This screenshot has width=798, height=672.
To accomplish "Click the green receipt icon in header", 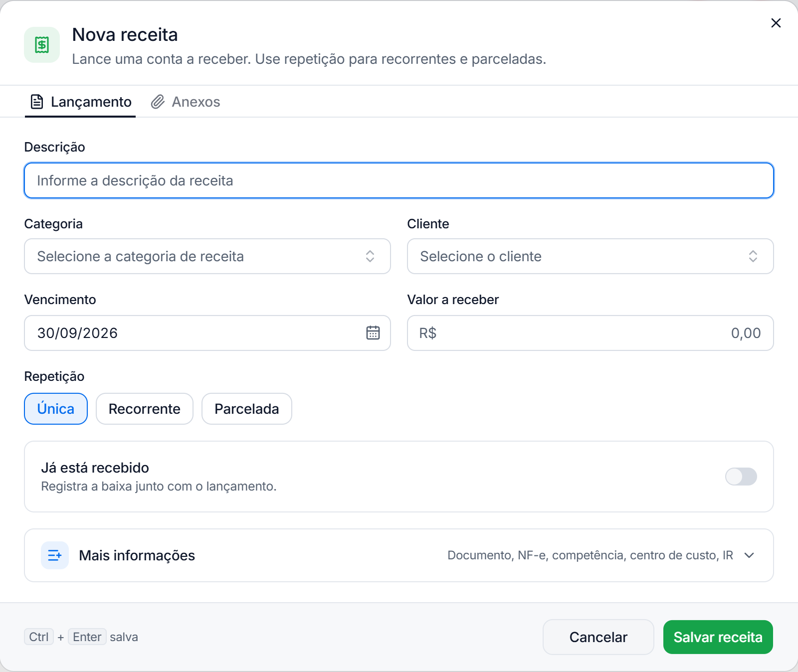I will point(42,45).
